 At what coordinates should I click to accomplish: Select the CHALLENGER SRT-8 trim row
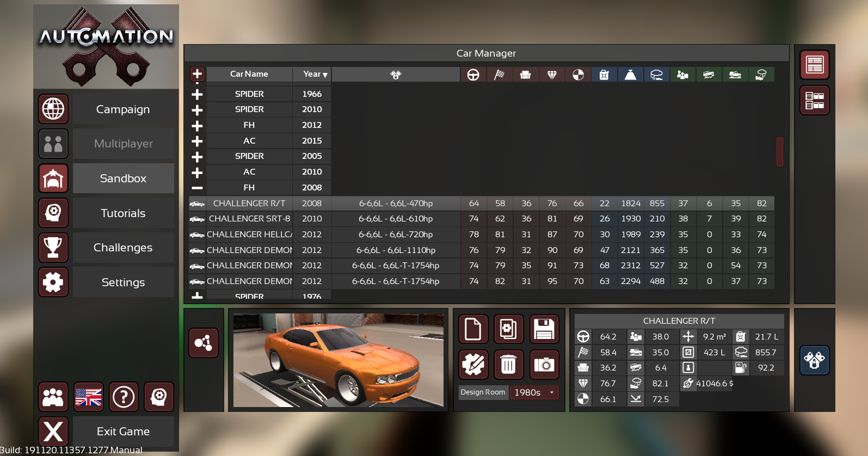click(x=481, y=219)
